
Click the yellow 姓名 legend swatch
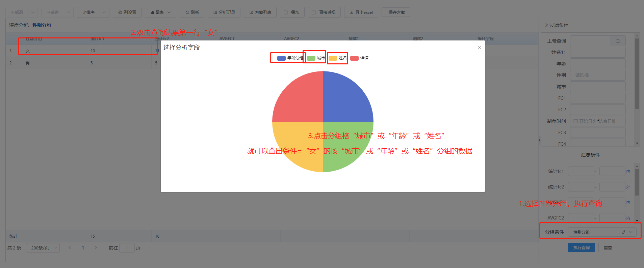[333, 58]
